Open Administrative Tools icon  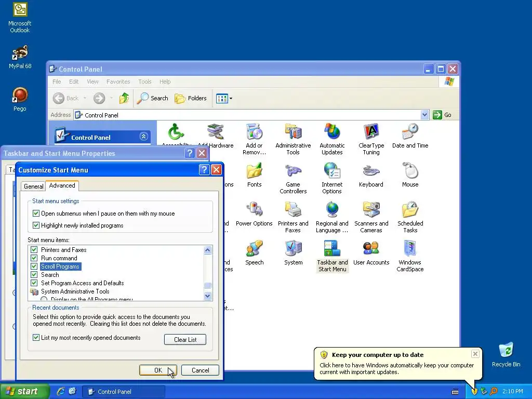point(293,139)
